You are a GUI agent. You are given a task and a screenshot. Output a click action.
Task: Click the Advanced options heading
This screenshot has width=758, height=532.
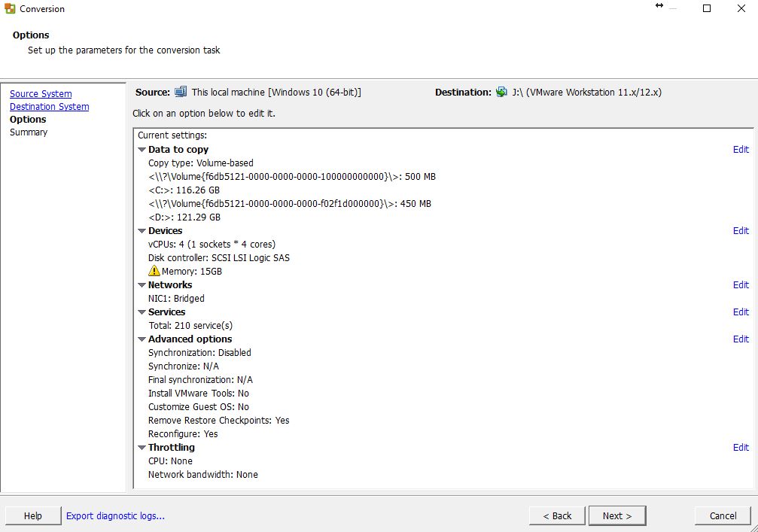190,339
